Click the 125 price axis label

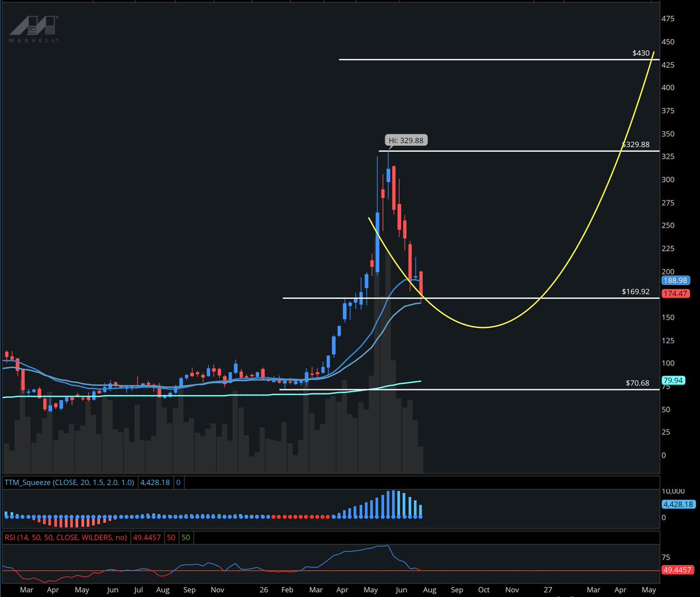tap(668, 340)
